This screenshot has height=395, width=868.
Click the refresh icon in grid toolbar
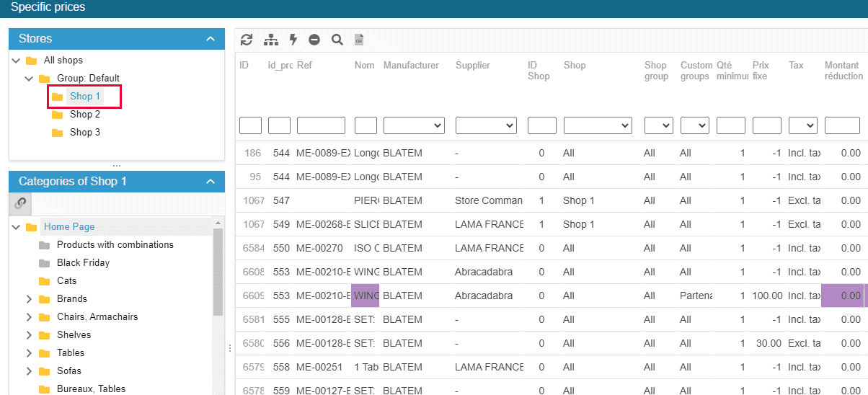[x=247, y=40]
